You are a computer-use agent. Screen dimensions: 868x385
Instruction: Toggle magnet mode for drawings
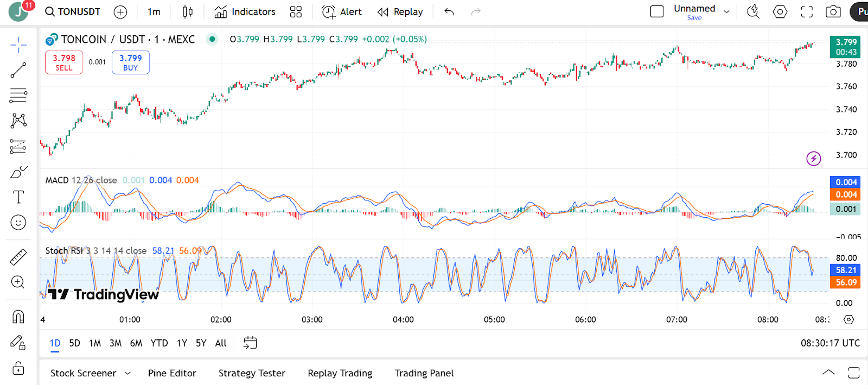coord(18,316)
